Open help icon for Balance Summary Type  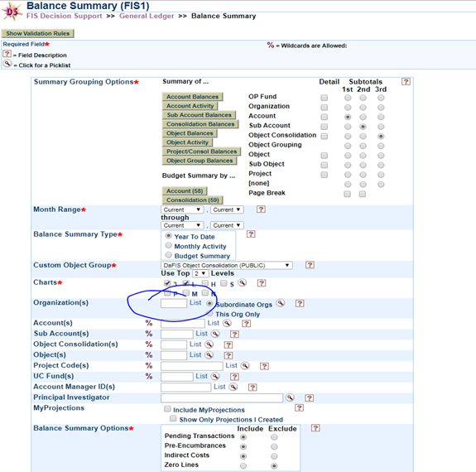251,234
